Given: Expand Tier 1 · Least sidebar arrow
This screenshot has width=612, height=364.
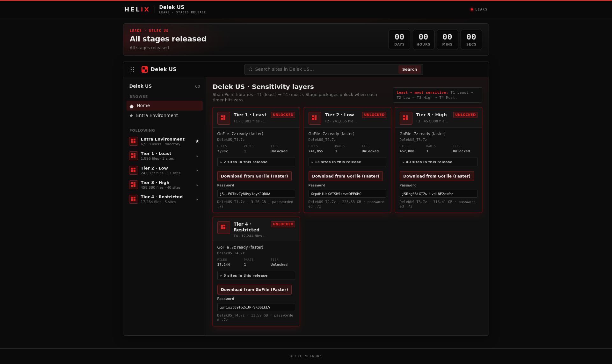Looking at the screenshot, I should coord(197,156).
